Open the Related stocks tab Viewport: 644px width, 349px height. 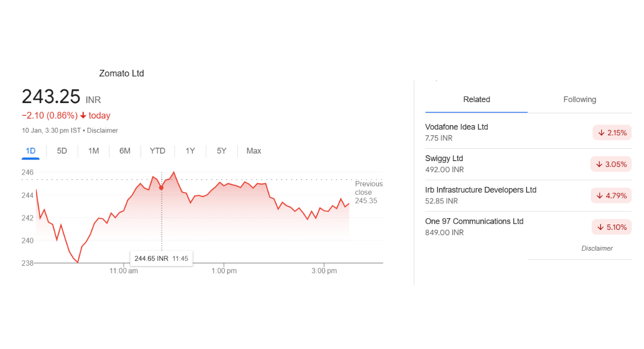[477, 99]
